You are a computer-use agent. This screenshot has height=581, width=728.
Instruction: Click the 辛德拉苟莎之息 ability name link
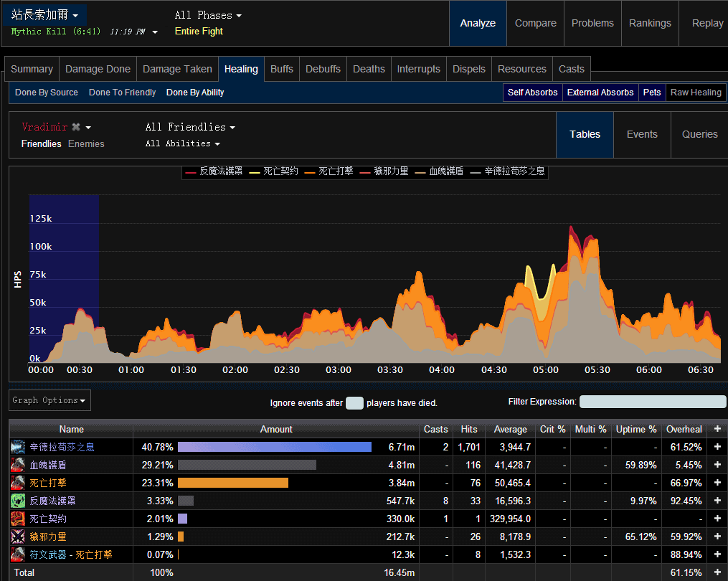pyautogui.click(x=62, y=448)
